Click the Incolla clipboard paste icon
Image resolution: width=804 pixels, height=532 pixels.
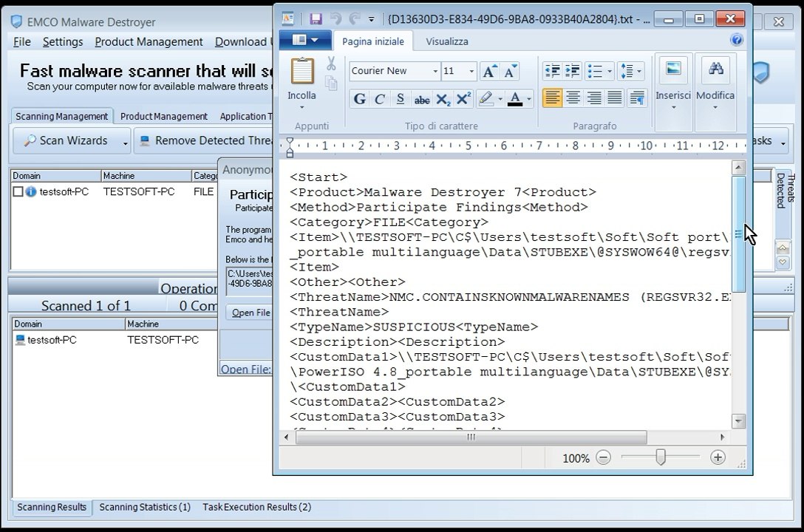pos(302,71)
